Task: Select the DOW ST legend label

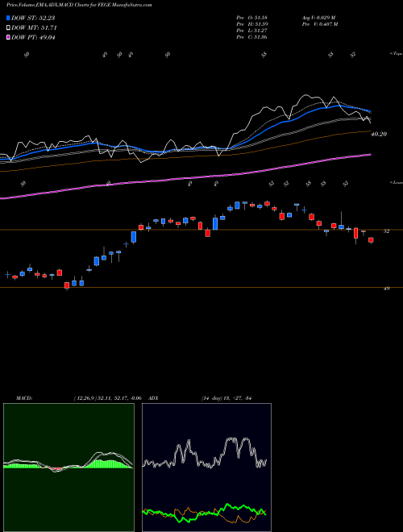Action: click(33, 18)
